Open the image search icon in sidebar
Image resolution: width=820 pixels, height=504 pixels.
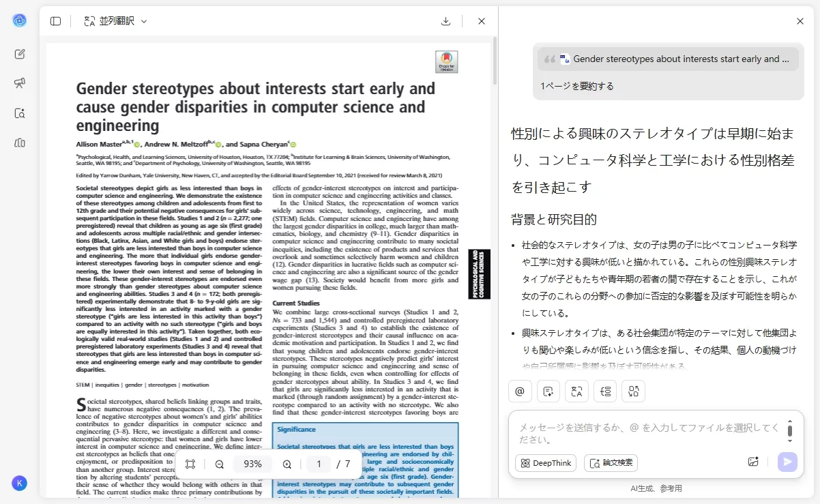tap(20, 113)
